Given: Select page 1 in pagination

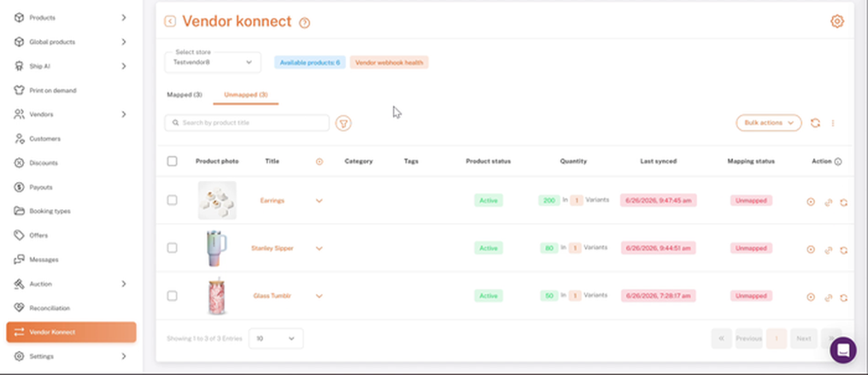Looking at the screenshot, I should 776,338.
